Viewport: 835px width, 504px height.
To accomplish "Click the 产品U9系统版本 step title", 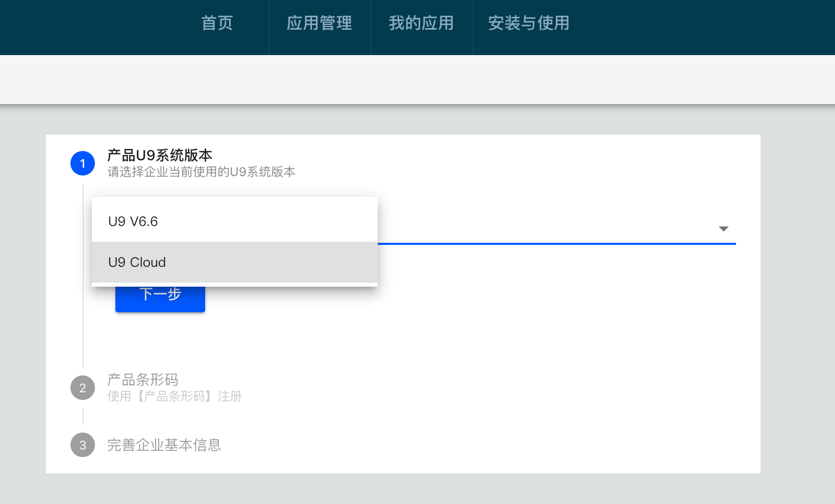I will [x=160, y=155].
